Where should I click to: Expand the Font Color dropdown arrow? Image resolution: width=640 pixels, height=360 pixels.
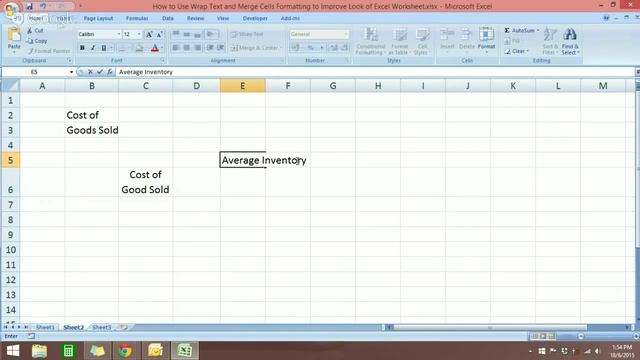pyautogui.click(x=162, y=48)
